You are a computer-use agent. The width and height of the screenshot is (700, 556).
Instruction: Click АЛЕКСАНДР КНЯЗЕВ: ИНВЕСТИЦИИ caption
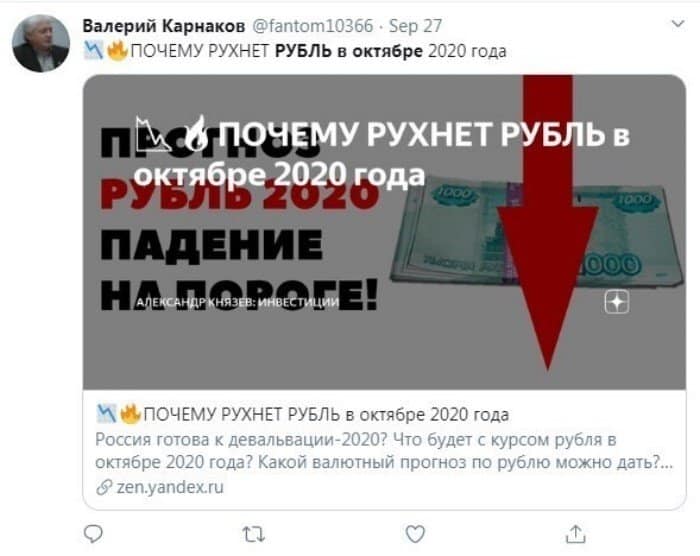pos(238,302)
